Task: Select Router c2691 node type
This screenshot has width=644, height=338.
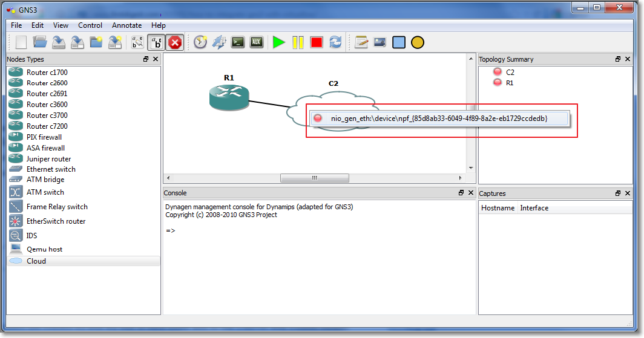Action: [84, 94]
